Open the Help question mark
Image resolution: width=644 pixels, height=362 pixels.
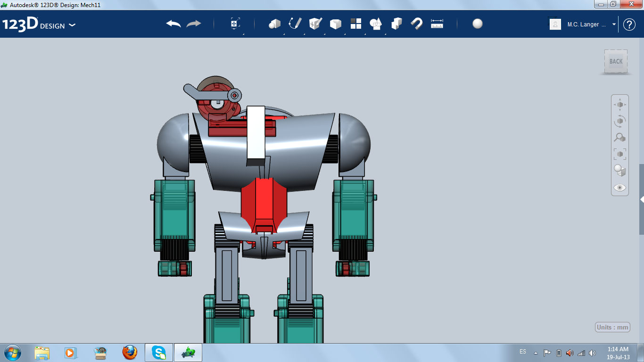pyautogui.click(x=629, y=25)
